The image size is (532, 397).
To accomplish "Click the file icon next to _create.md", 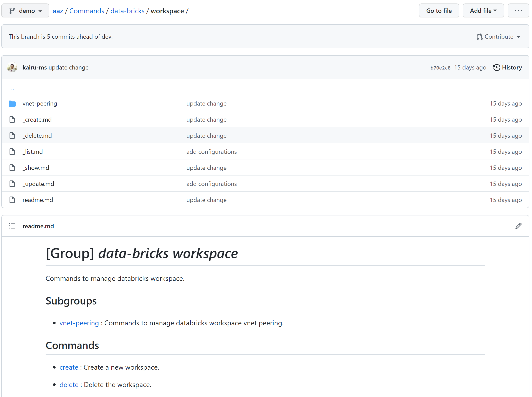I will [12, 119].
